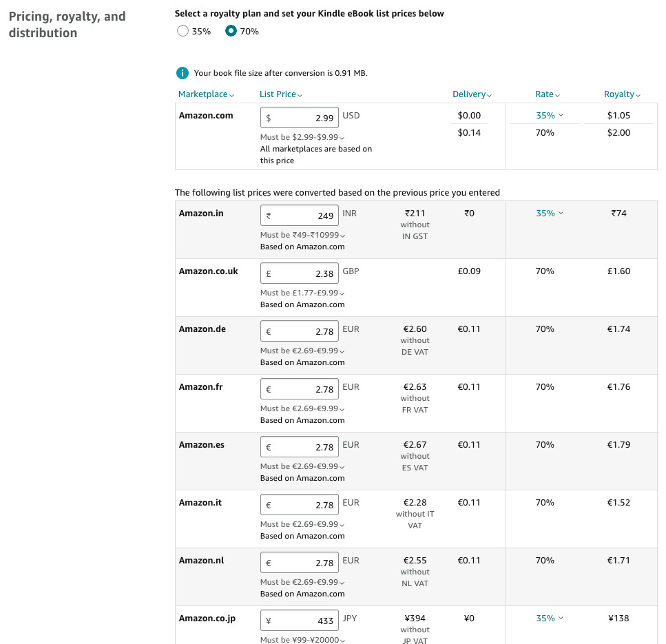This screenshot has width=666, height=644.
Task: Click the Amazon.fr €1.76 royalty value
Action: pyautogui.click(x=619, y=386)
